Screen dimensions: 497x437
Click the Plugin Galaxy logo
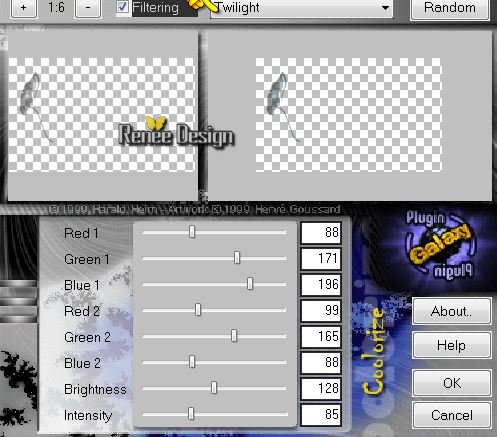click(440, 244)
